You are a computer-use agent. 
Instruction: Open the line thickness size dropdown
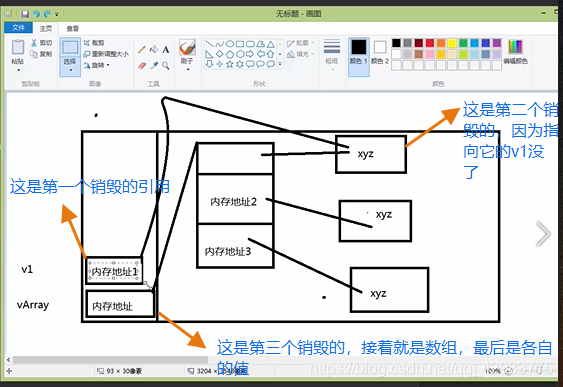[332, 54]
